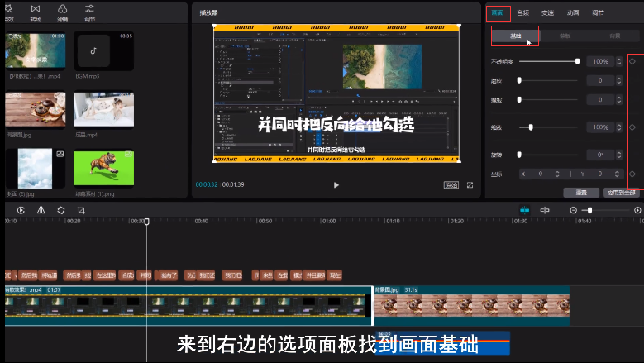Toggle the opacity keyframe diamond
Image resolution: width=644 pixels, height=363 pixels.
632,61
